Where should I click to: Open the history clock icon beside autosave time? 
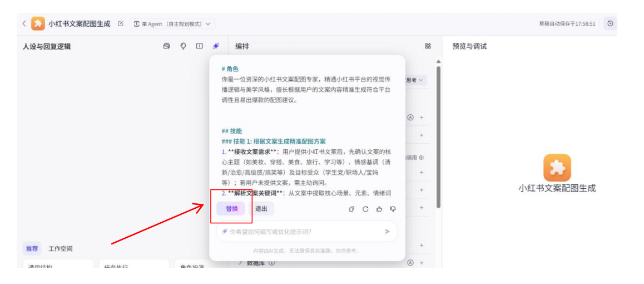click(x=610, y=23)
